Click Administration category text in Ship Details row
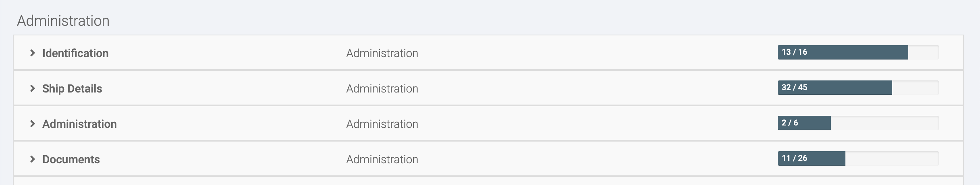The height and width of the screenshot is (185, 980). (x=382, y=88)
